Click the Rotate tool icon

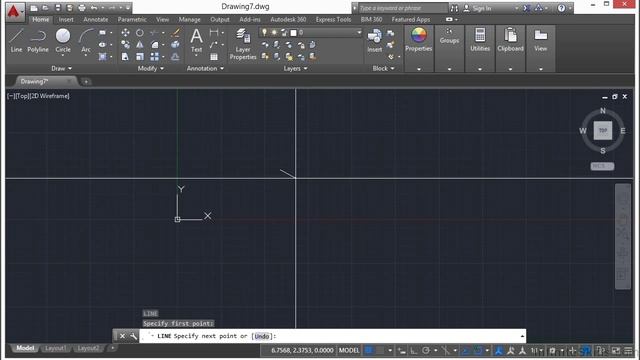point(140,32)
